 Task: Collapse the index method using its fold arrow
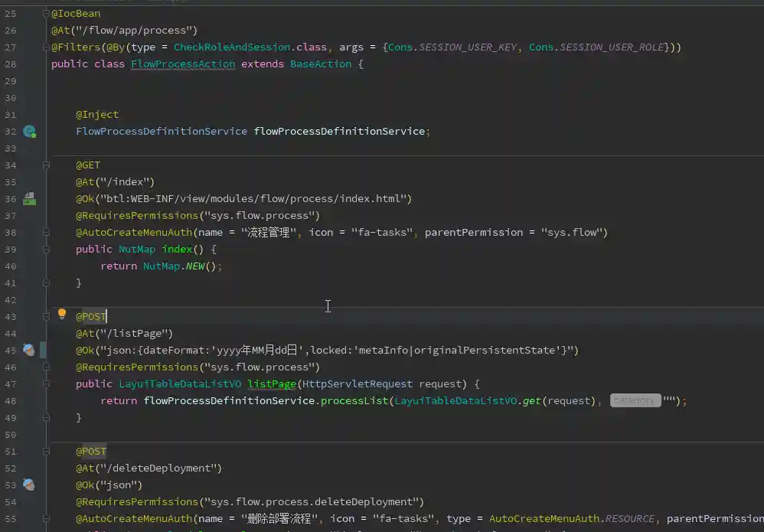tap(46, 249)
